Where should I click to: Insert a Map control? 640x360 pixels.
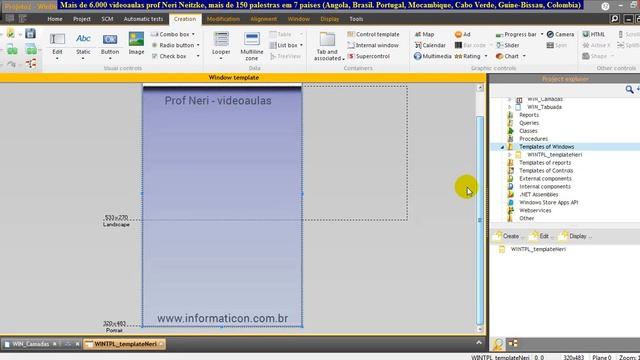coord(424,35)
